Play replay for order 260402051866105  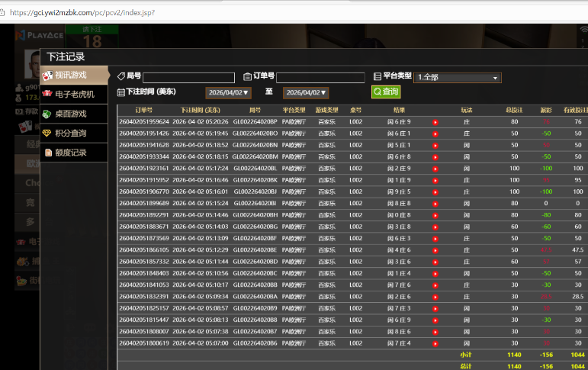[435, 250]
